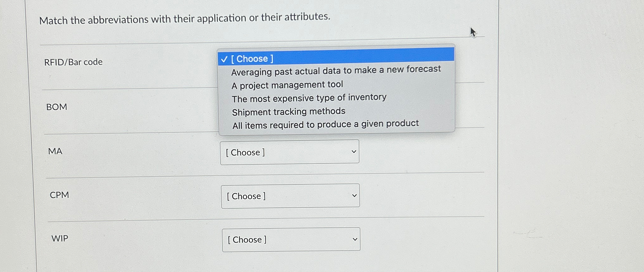Open the CPM answer dropdown

[290, 196]
